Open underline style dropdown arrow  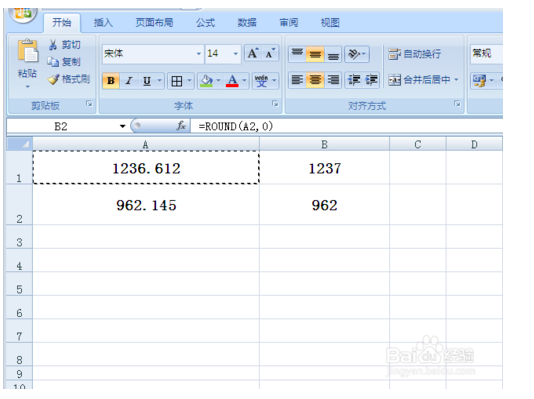[160, 81]
